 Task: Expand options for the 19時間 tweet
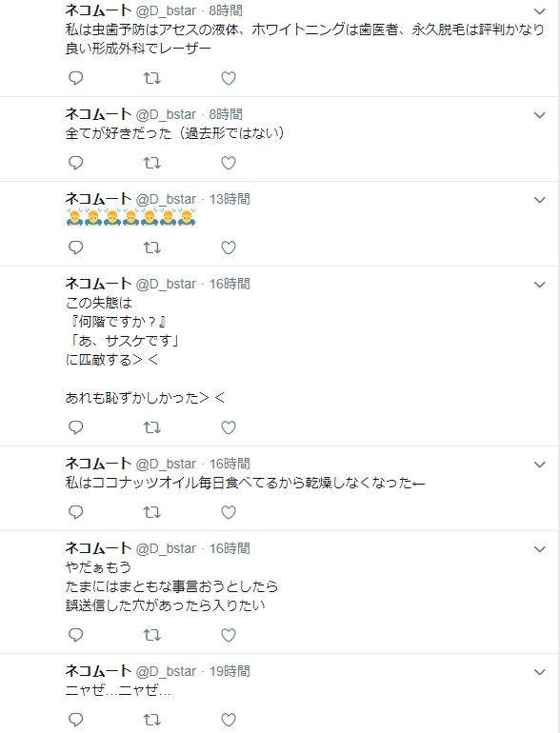coord(540,672)
